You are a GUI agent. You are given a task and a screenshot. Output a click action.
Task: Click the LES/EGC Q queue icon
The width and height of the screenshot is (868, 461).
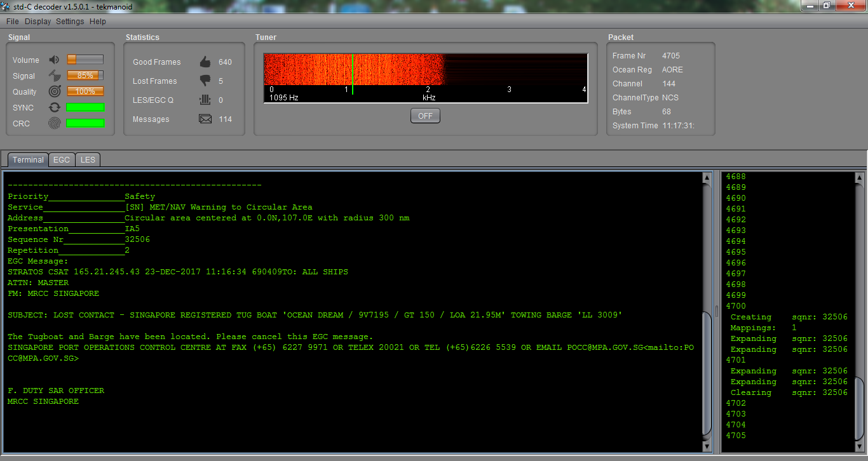(x=205, y=100)
